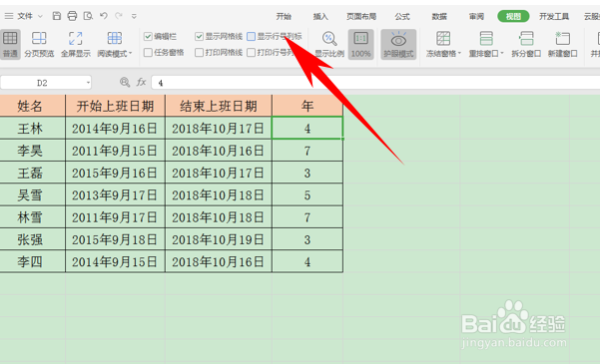Select the cell containing 李昊
This screenshot has width=602, height=364.
(x=32, y=151)
